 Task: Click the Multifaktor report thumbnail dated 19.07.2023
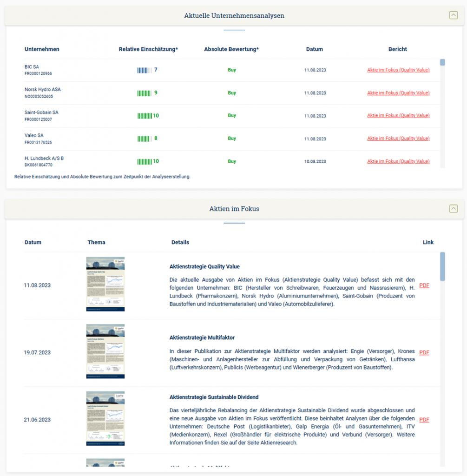point(105,351)
